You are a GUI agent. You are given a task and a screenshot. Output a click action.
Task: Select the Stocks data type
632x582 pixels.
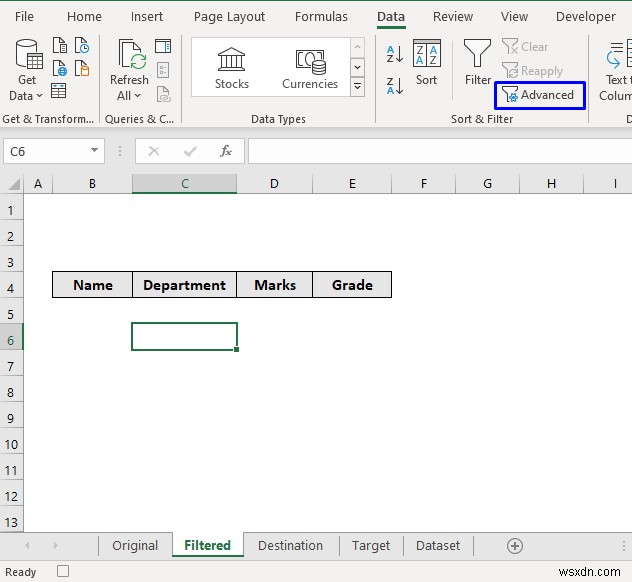[x=231, y=68]
